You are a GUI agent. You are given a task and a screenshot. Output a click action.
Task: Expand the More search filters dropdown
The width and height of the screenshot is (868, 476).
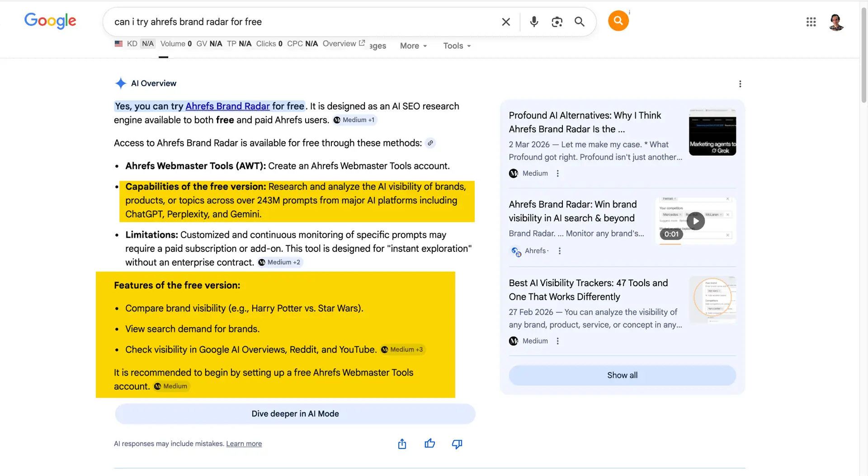coord(413,46)
